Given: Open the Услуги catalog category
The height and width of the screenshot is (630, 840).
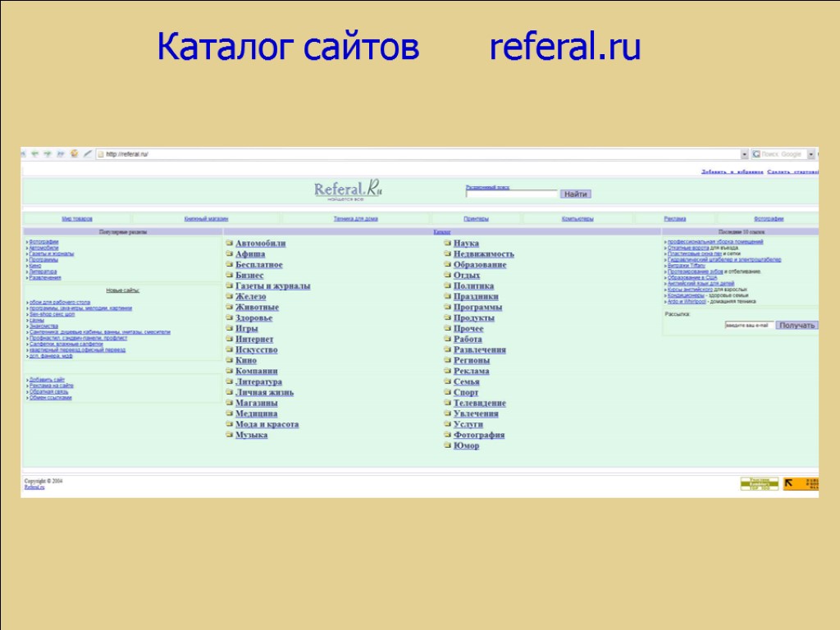Looking at the screenshot, I should [x=468, y=424].
